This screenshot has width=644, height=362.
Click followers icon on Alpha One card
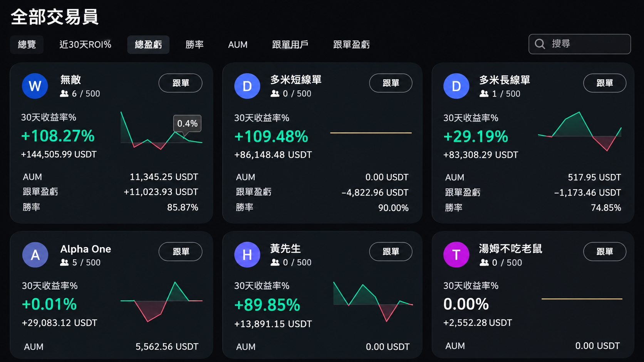64,262
